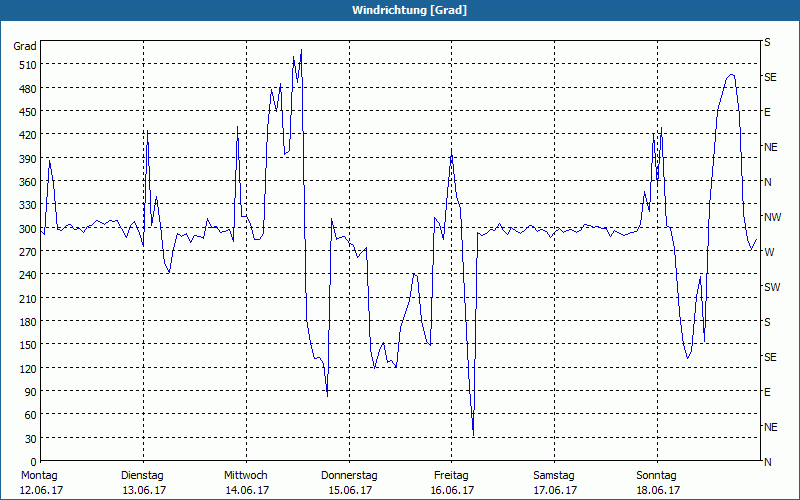
Task: Click the 360 degree axis label
Action: coord(28,182)
